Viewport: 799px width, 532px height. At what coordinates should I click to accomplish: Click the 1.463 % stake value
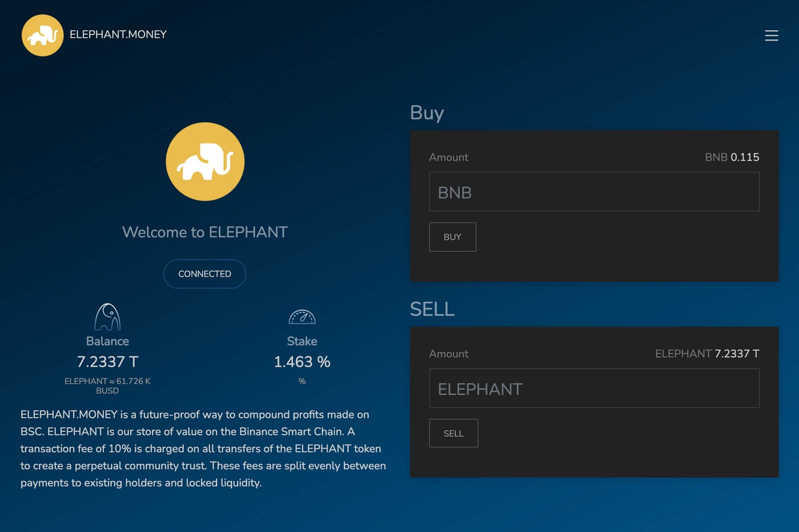(x=302, y=362)
